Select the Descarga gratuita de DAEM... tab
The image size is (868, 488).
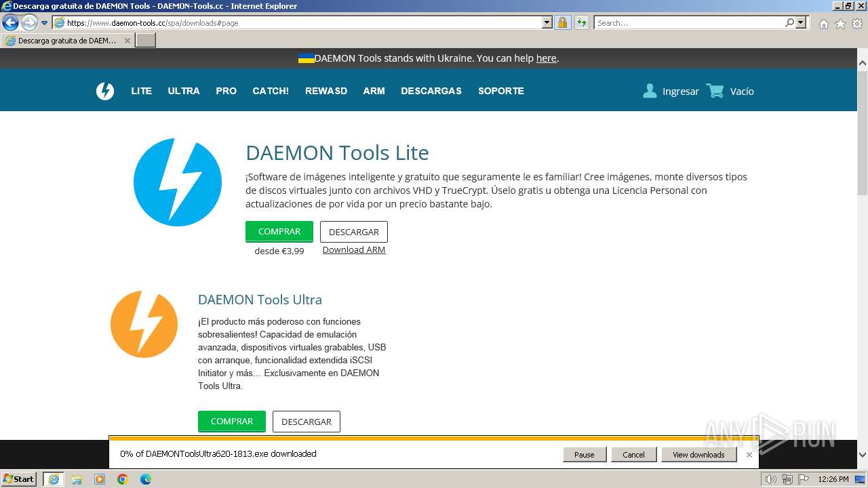[x=67, y=41]
